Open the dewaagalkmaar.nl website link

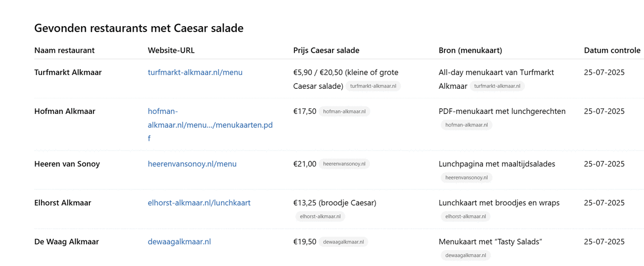(x=179, y=242)
